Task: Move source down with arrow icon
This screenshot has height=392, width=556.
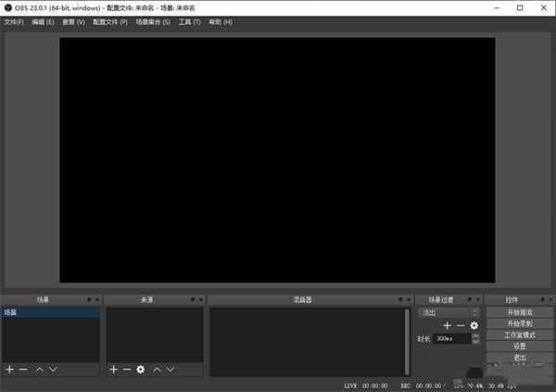Action: [x=170, y=369]
